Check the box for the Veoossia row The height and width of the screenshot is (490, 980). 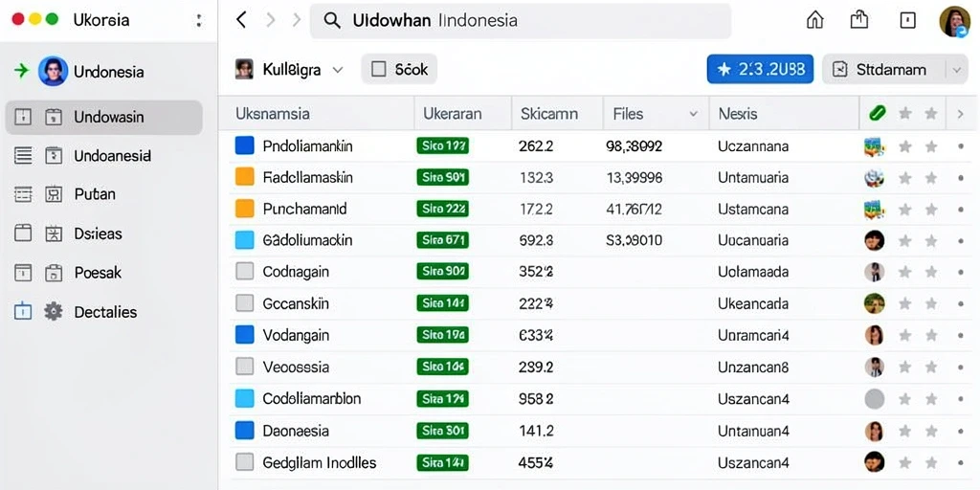pos(245,367)
